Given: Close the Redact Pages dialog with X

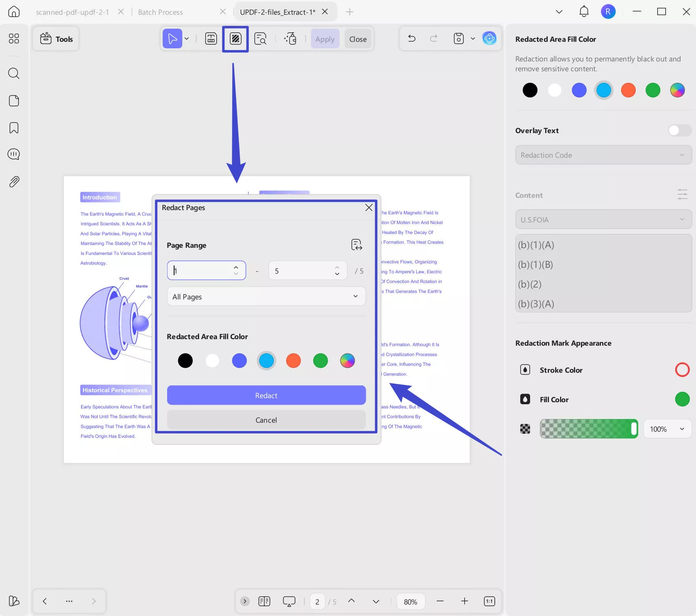Looking at the screenshot, I should 369,208.
